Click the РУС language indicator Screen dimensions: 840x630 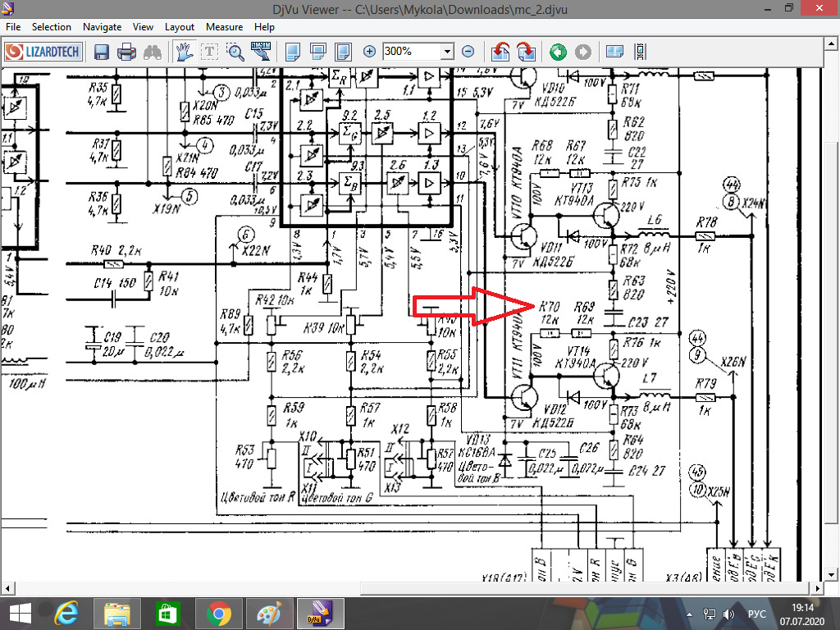757,614
